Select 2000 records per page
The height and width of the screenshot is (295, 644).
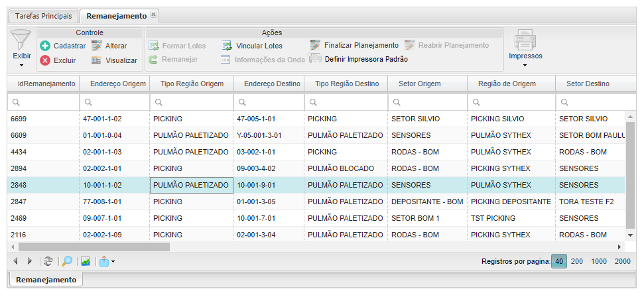(622, 261)
